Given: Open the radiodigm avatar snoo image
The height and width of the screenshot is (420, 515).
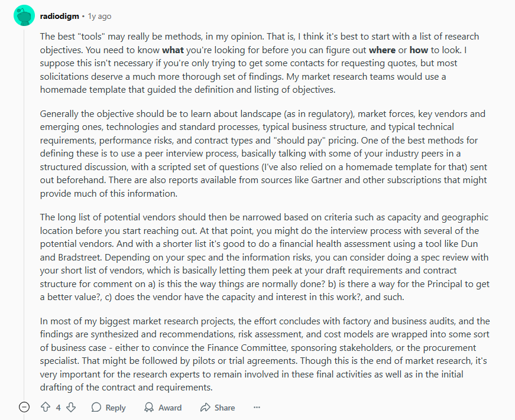Looking at the screenshot, I should click(24, 15).
